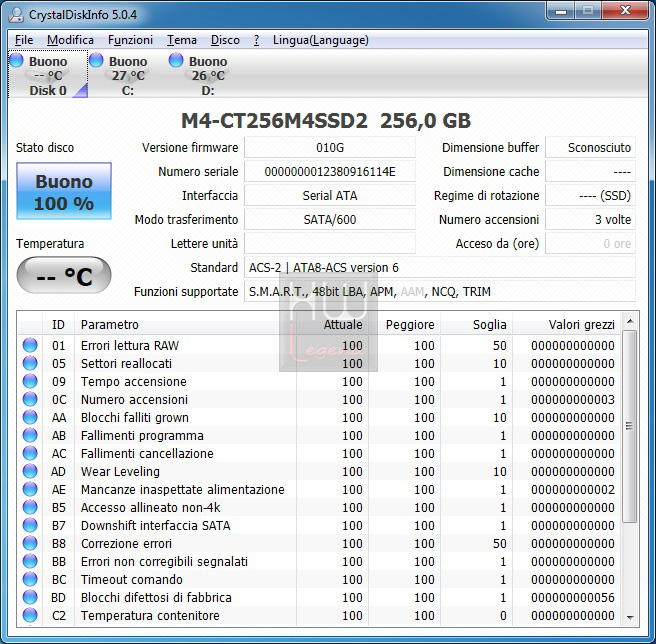This screenshot has height=644, width=656.
Task: Click the Interfaccia field Serial ATA
Action: (x=330, y=195)
